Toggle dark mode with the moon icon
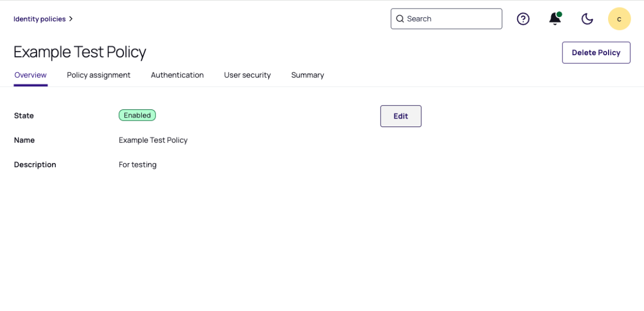This screenshot has height=311, width=644. click(x=587, y=19)
